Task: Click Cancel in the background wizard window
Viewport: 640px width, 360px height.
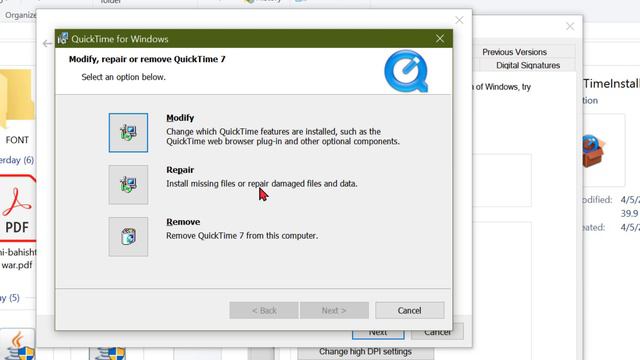Action: coord(437,334)
